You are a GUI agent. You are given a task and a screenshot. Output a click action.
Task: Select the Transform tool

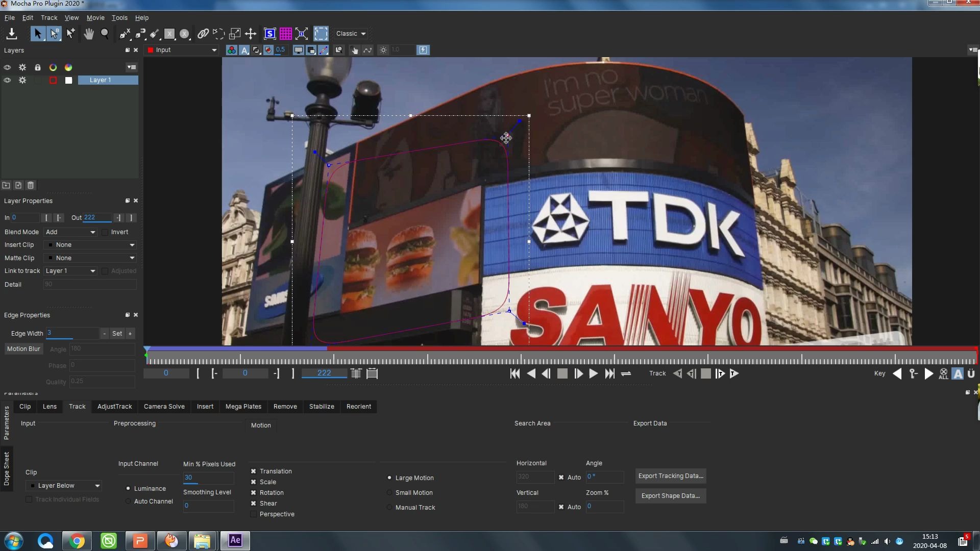click(250, 34)
